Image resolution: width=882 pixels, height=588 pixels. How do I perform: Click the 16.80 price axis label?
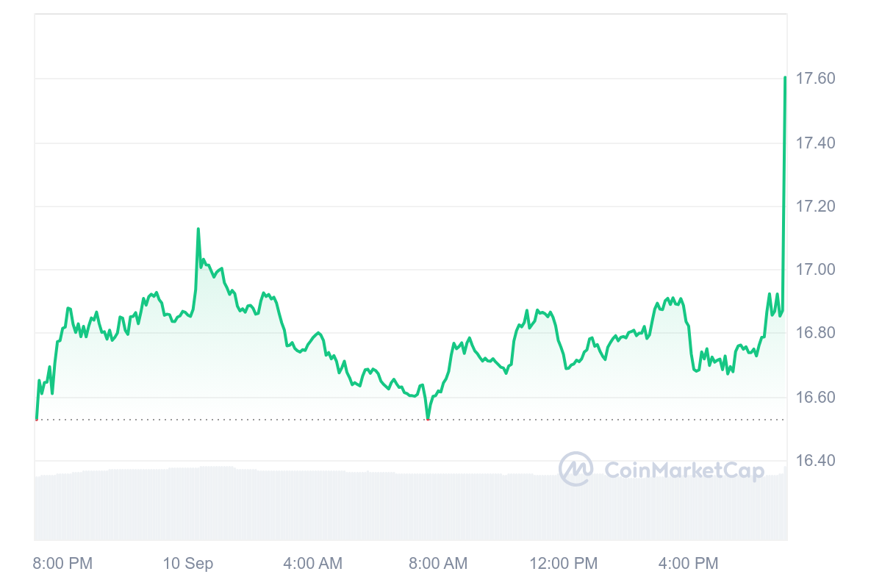point(816,334)
